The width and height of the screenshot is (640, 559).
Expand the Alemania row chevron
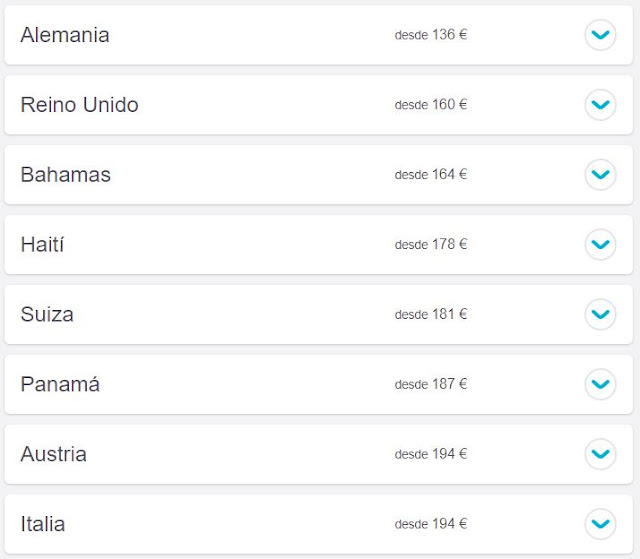600,35
